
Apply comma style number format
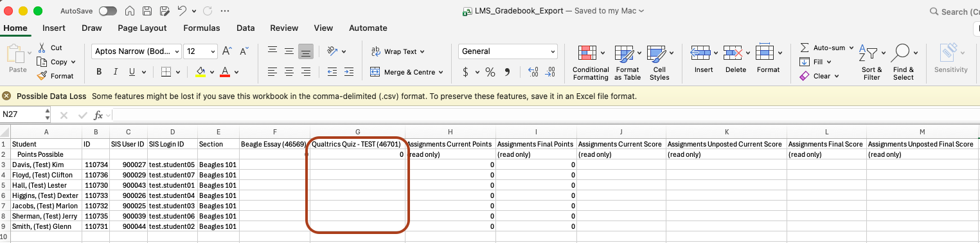(507, 72)
